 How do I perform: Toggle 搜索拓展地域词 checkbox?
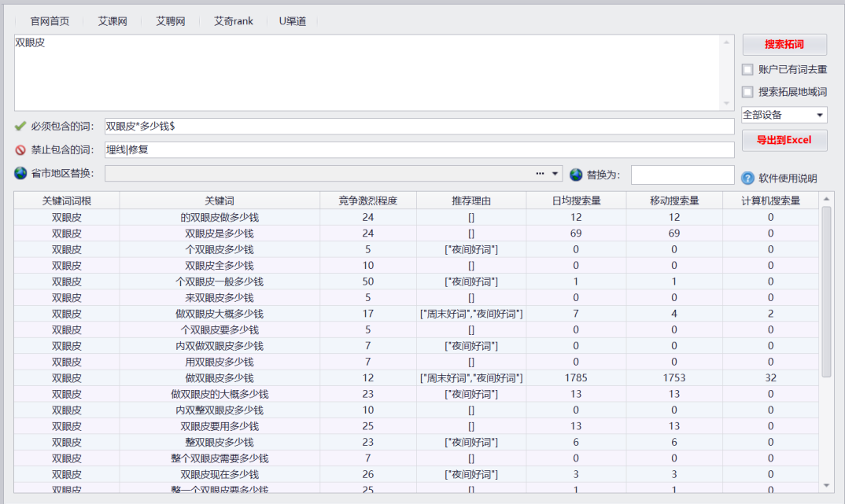(747, 92)
